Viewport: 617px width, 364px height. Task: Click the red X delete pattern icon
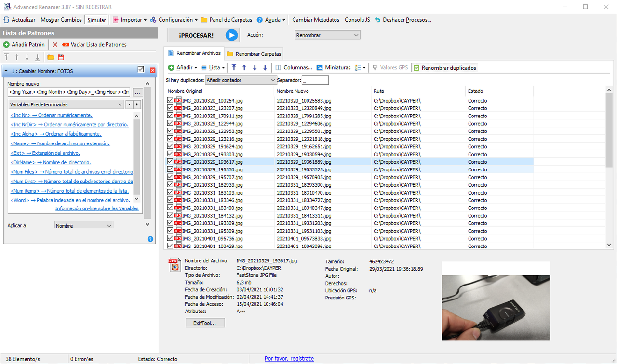55,44
